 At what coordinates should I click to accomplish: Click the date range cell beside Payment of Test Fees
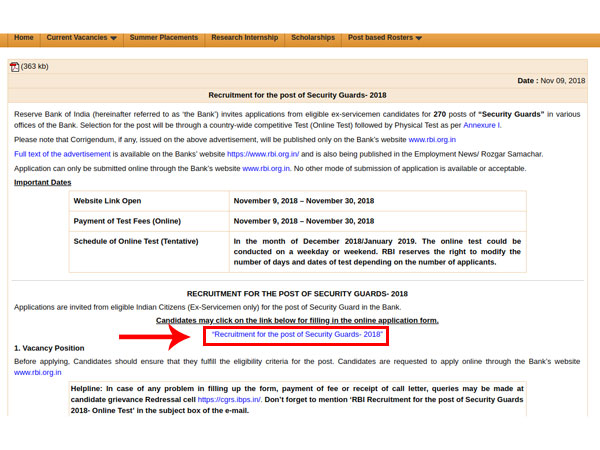tap(378, 221)
